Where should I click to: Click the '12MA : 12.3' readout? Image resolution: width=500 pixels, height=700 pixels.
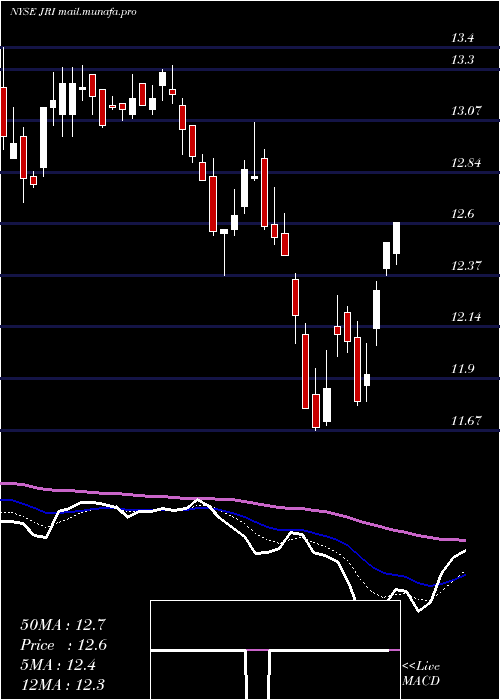click(x=63, y=685)
